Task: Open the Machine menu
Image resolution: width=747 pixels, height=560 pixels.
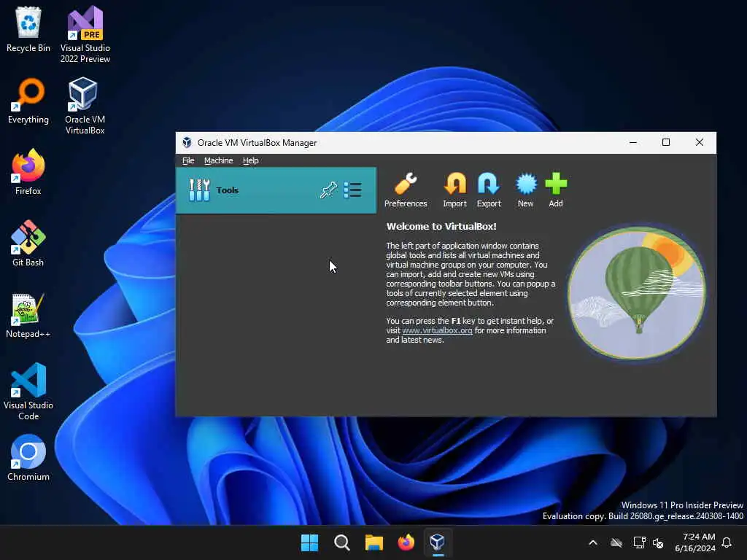Action: (219, 160)
